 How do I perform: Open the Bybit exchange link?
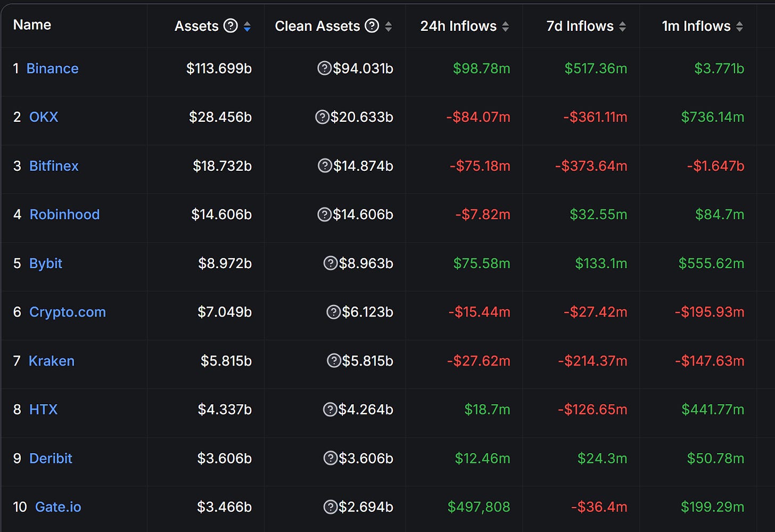click(x=46, y=263)
